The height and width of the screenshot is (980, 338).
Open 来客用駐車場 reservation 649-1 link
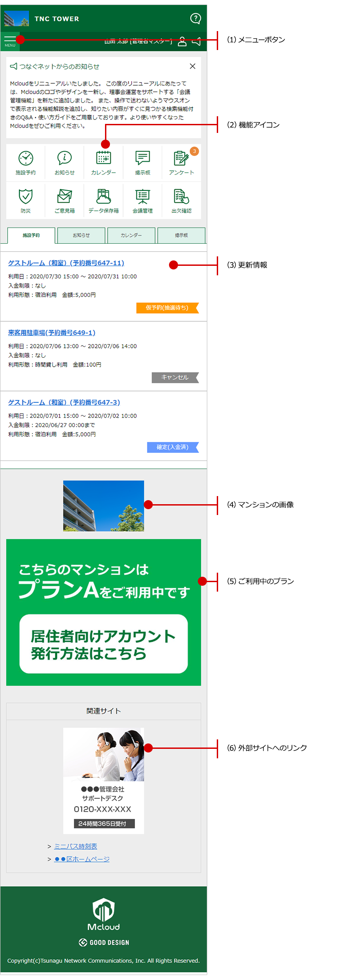[51, 333]
